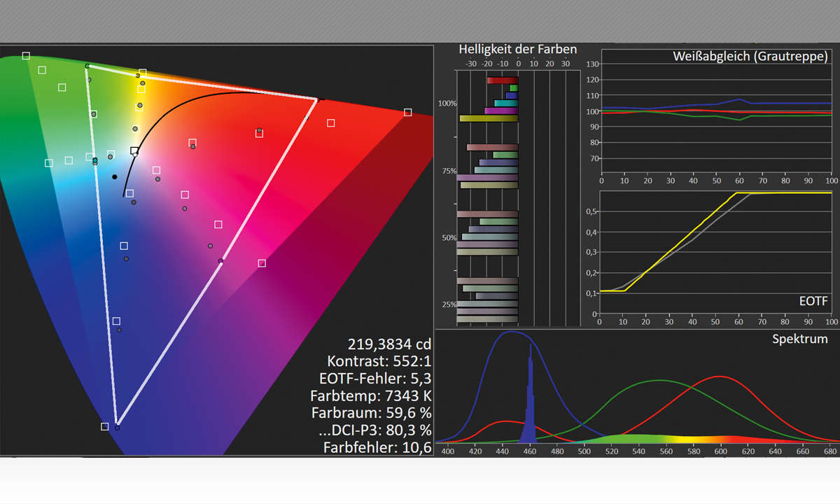Select the "Farbtemp: 7343 K" reading
This screenshot has height=504, width=840.
[x=371, y=396]
